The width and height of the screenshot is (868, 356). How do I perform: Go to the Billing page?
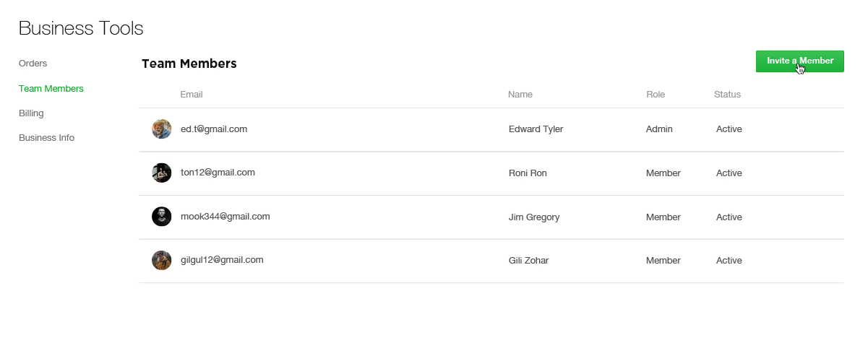pyautogui.click(x=31, y=113)
